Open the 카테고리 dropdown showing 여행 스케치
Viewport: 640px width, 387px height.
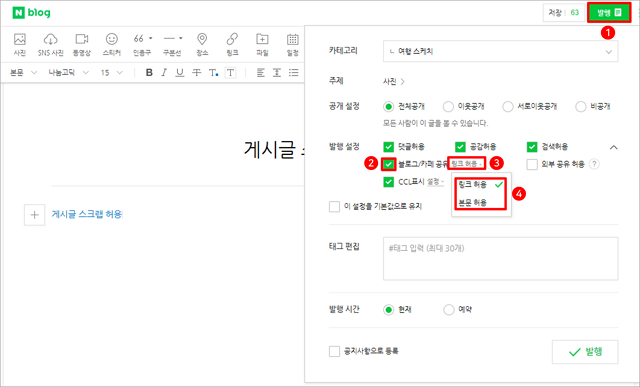coord(500,51)
